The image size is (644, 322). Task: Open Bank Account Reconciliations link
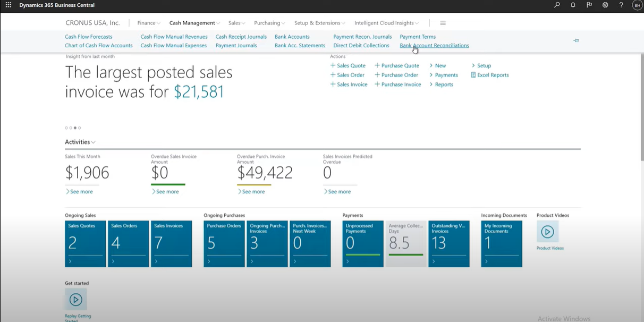pyautogui.click(x=434, y=45)
